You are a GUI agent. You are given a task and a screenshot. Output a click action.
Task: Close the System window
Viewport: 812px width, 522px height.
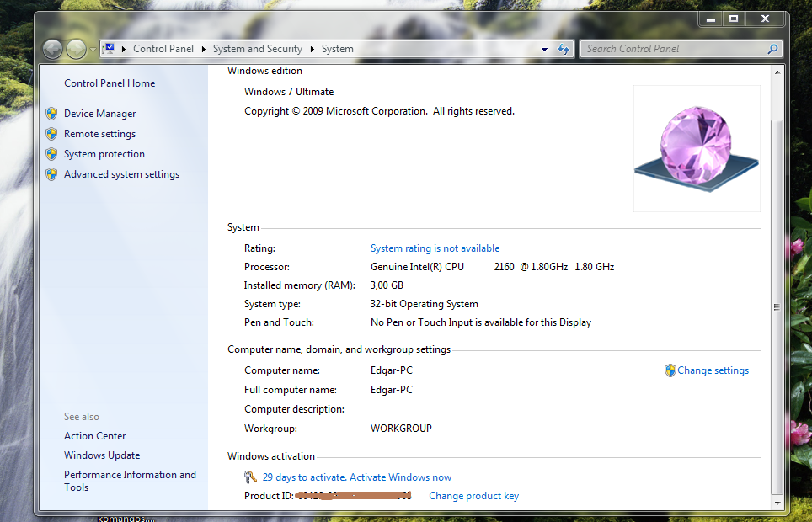coord(766,19)
